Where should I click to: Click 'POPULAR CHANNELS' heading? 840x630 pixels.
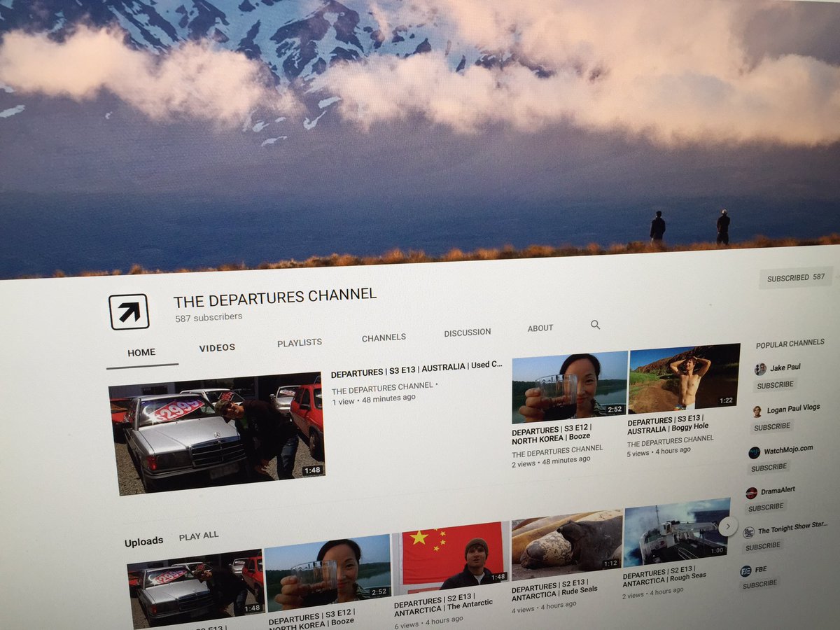[x=790, y=344]
